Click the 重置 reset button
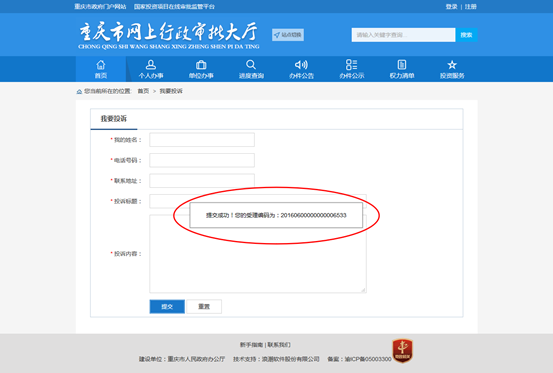The image size is (553, 373). coord(204,306)
